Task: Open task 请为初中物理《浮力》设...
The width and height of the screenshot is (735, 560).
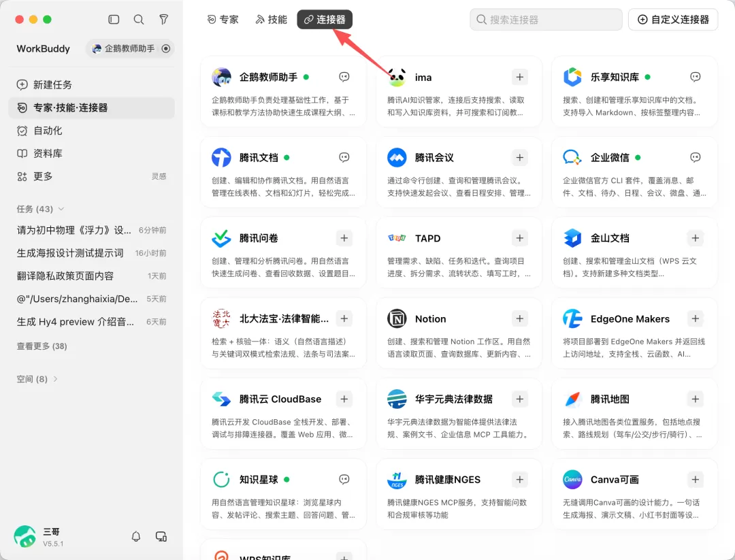Action: 91,230
